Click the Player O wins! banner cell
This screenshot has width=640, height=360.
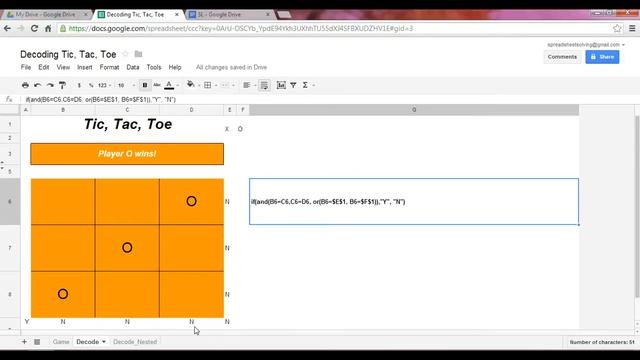[127, 154]
